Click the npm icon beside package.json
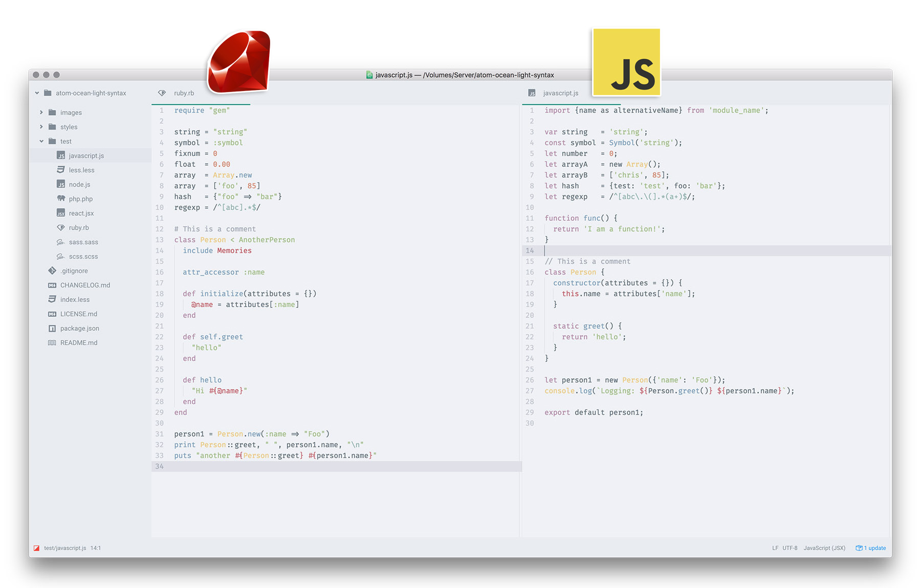The width and height of the screenshot is (921, 588). point(52,328)
